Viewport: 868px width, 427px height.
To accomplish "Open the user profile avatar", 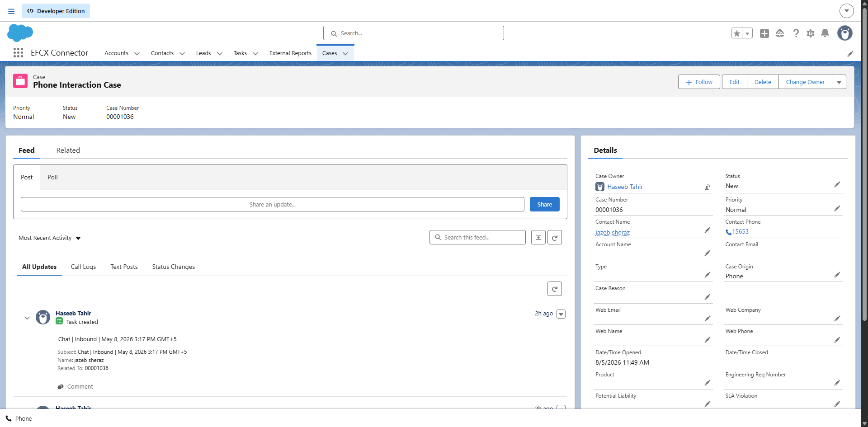I will click(x=845, y=33).
